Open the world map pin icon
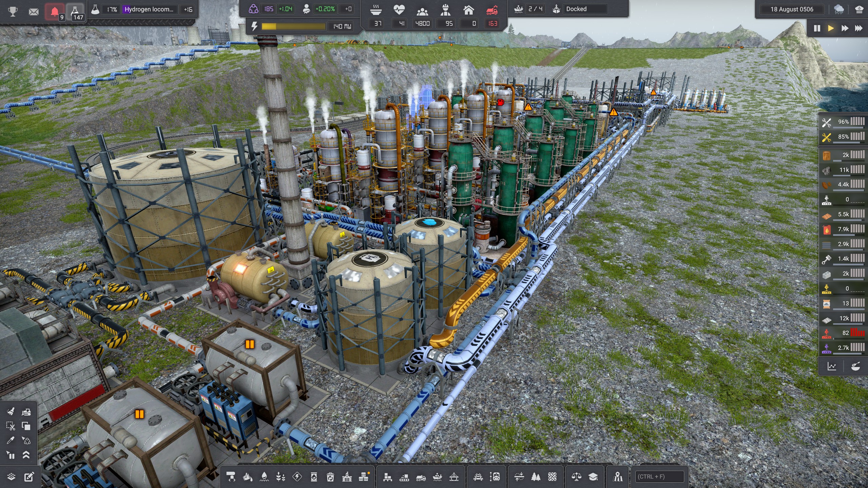Viewport: 868px width, 488px height. pyautogui.click(x=617, y=477)
